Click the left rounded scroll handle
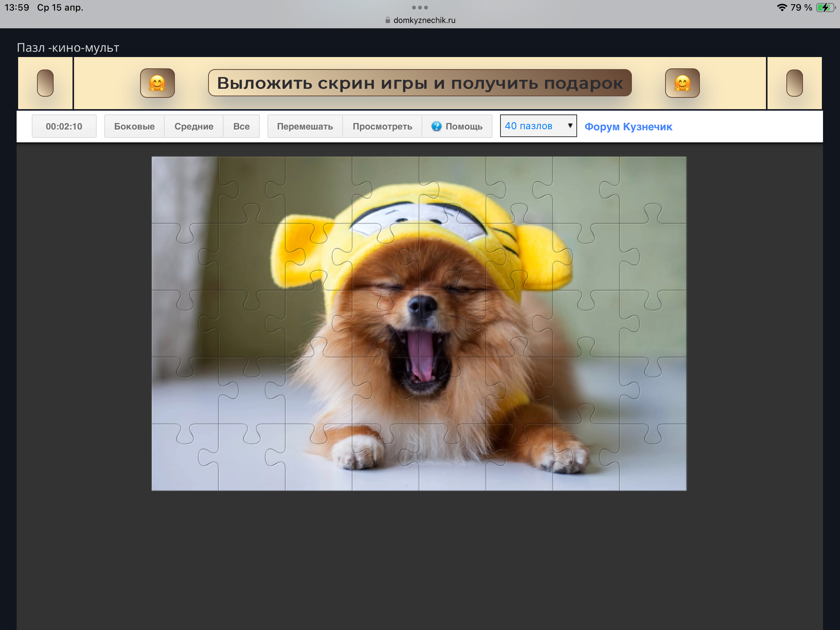The width and height of the screenshot is (840, 630). pos(45,83)
